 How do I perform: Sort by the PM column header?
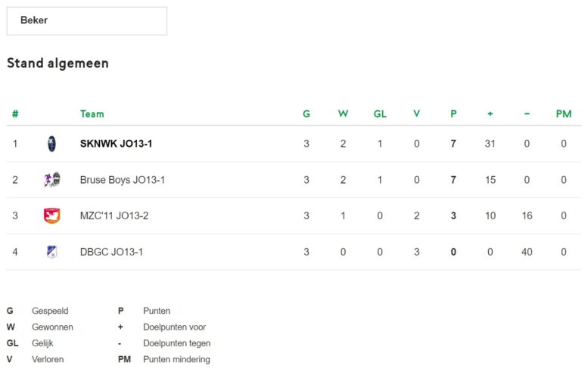click(564, 114)
